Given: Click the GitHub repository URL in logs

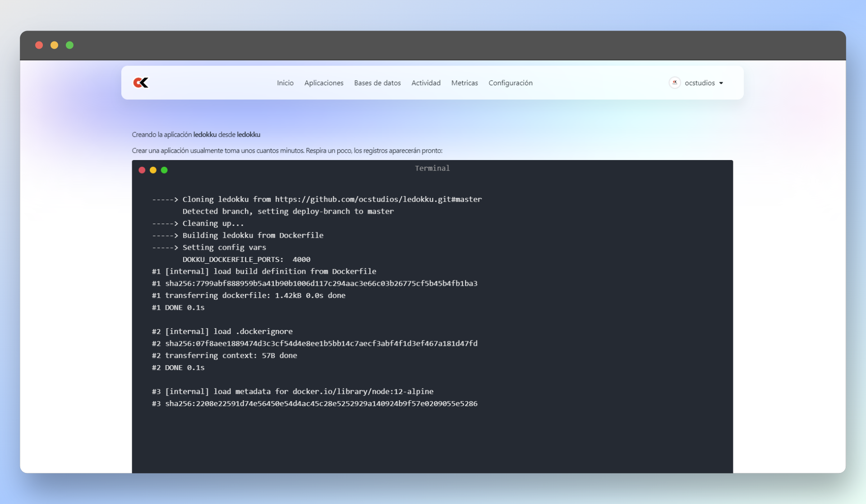Looking at the screenshot, I should coord(378,199).
